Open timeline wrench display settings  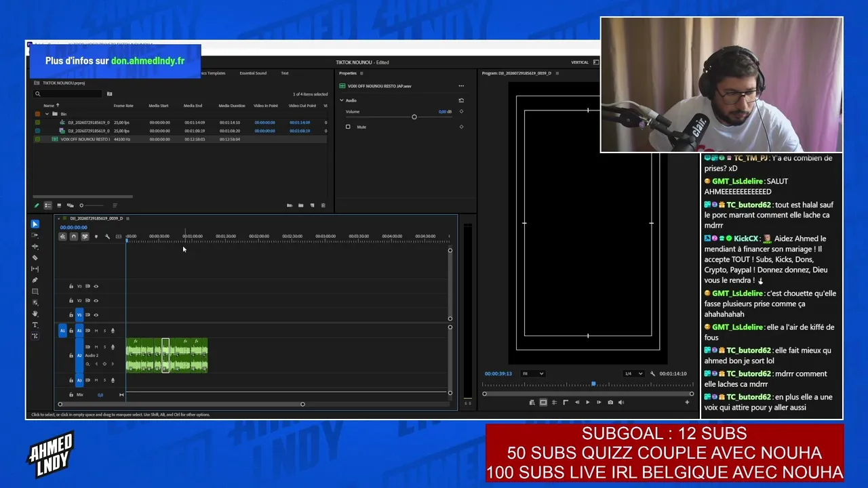click(107, 237)
